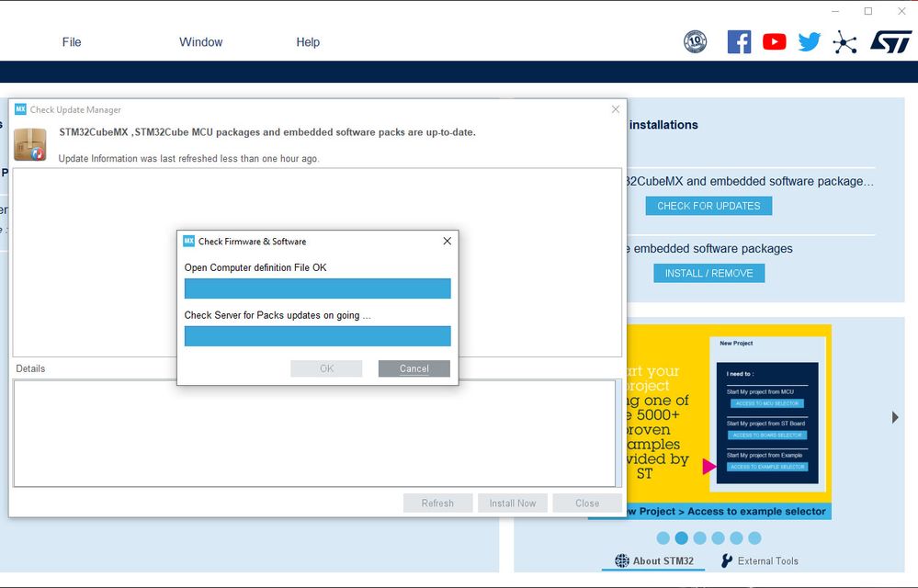The image size is (918, 588).
Task: Click INSTALL / REMOVE button
Action: click(709, 273)
